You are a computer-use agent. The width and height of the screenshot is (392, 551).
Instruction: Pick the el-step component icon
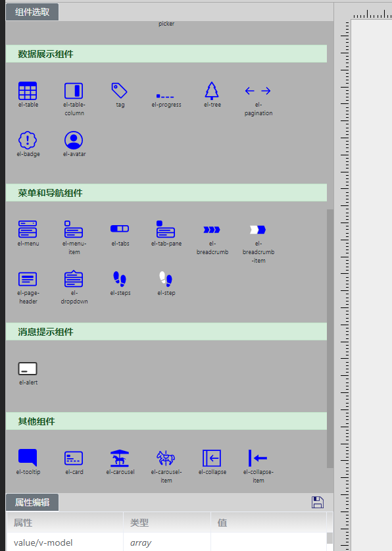(166, 279)
